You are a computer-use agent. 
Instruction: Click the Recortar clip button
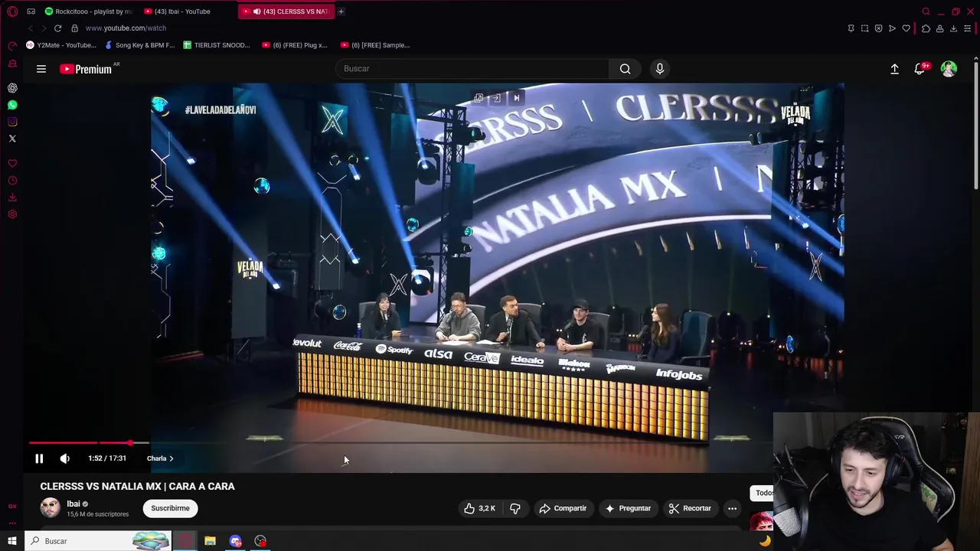coord(690,508)
